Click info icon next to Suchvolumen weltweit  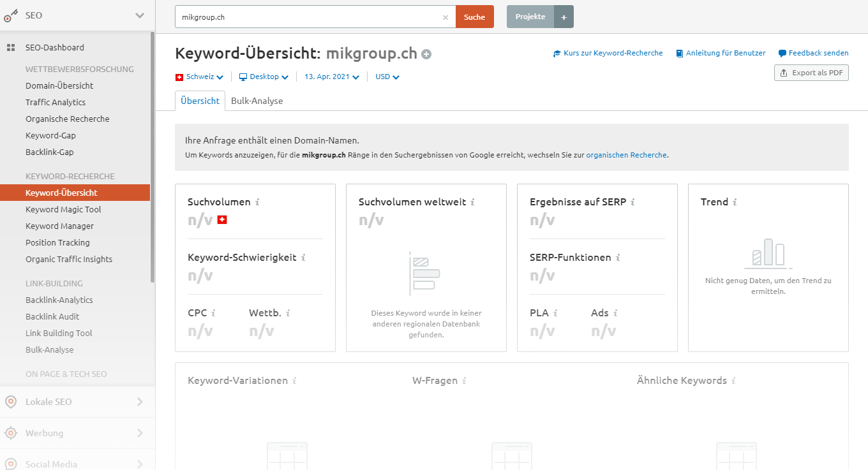(x=472, y=202)
